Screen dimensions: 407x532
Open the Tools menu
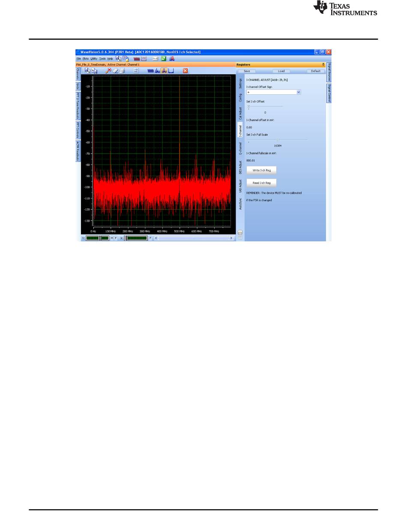click(102, 59)
